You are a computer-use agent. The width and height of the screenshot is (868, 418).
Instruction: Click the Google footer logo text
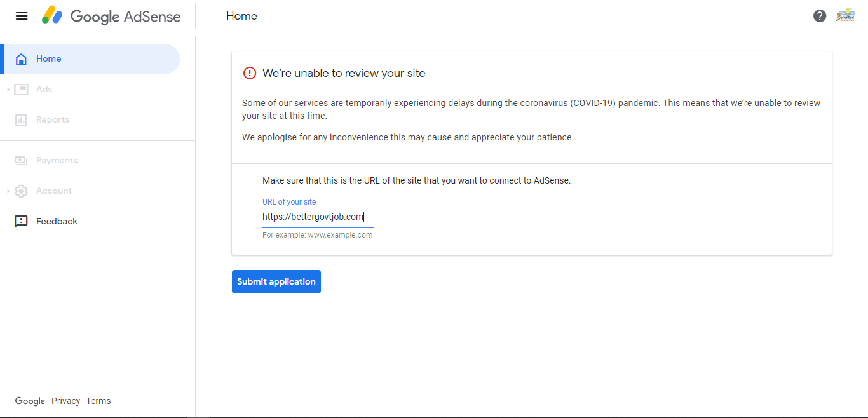(30, 401)
